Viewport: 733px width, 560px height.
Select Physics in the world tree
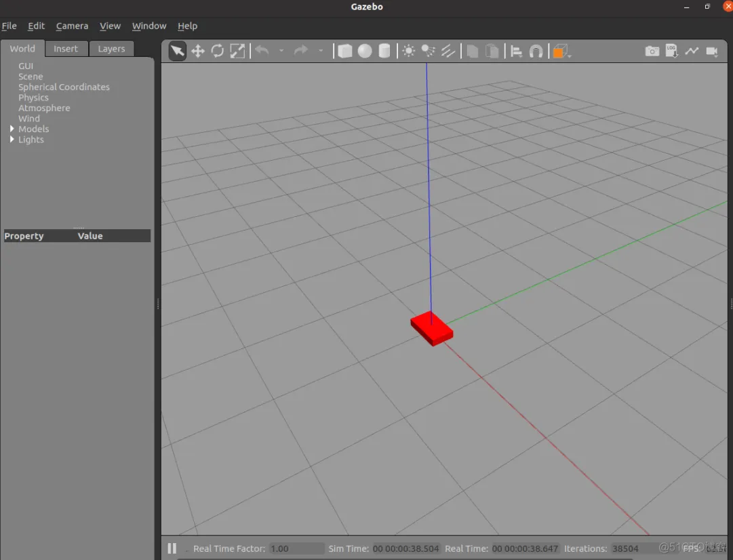[33, 97]
